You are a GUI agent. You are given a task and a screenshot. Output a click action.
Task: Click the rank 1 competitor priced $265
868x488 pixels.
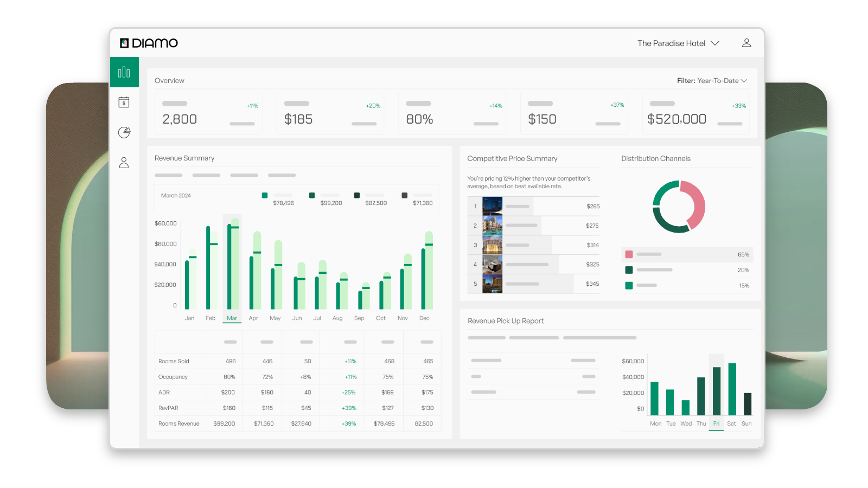(x=533, y=206)
